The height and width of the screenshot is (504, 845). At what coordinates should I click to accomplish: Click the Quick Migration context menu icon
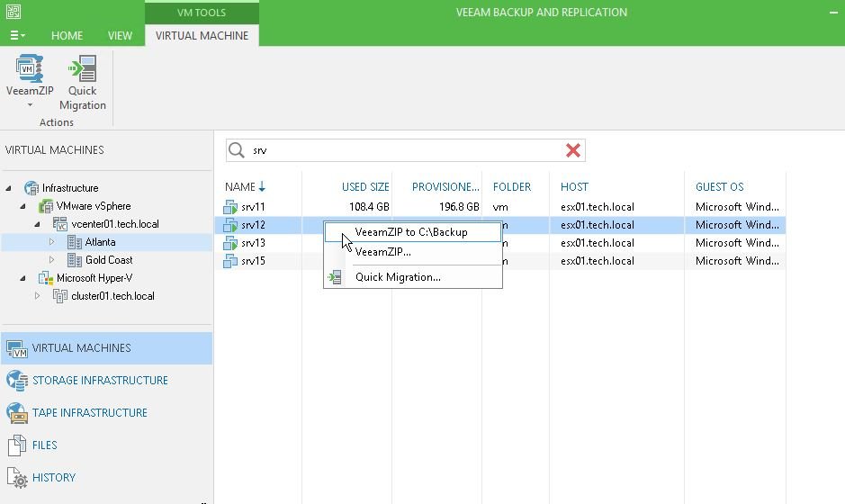(335, 277)
